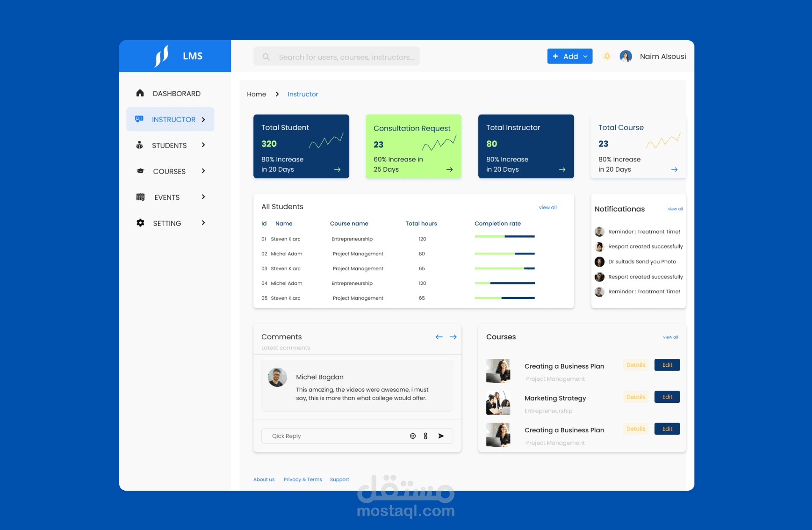
Task: Expand the Setting sidebar chevron
Action: [x=203, y=223]
